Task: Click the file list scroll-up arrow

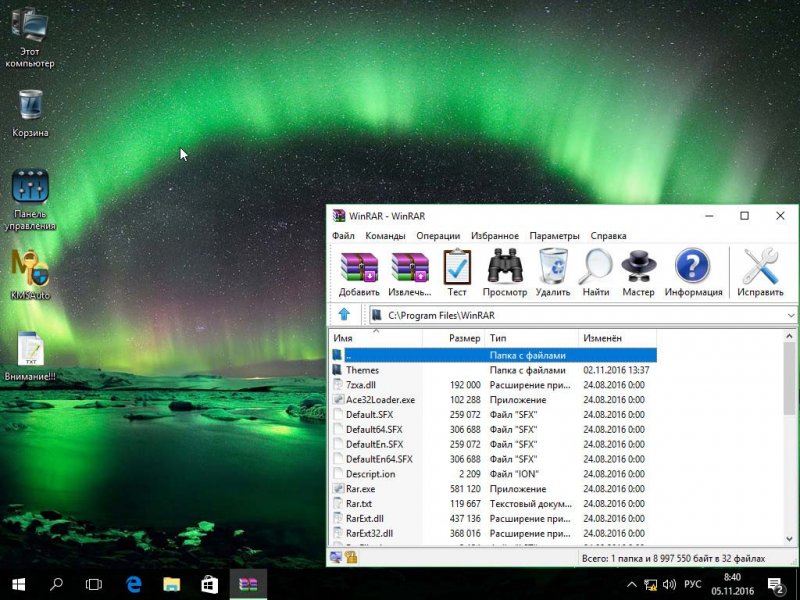Action: pos(789,336)
